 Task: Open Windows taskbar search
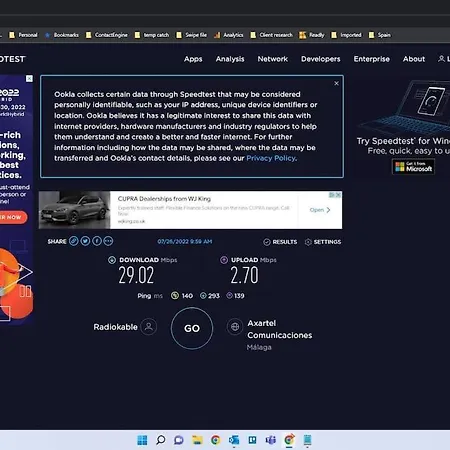(161, 440)
